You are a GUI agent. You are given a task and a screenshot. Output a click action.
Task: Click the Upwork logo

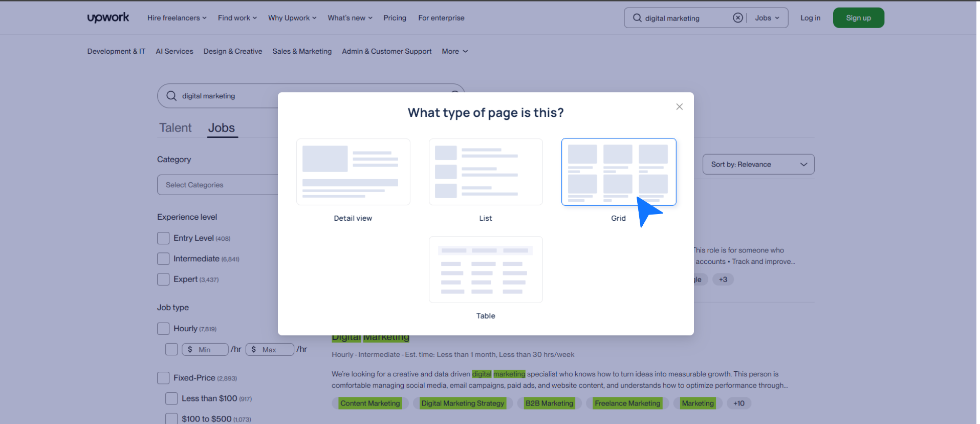[108, 17]
